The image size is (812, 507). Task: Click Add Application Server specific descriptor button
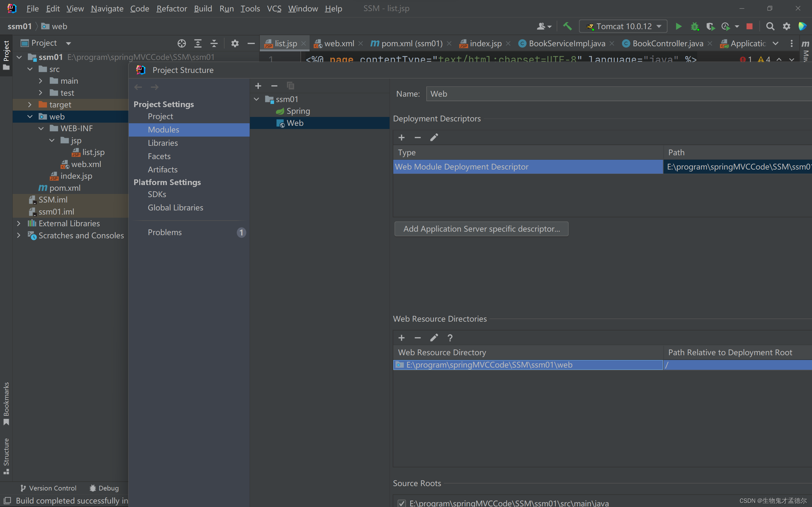coord(481,229)
